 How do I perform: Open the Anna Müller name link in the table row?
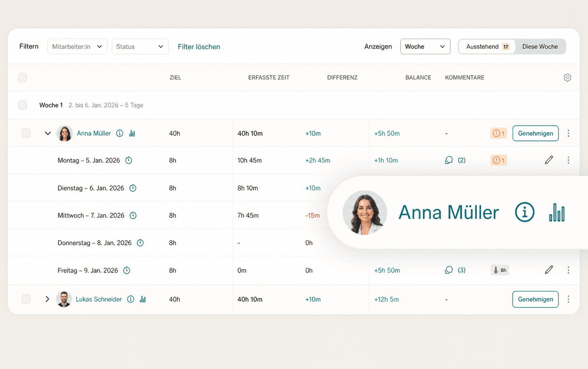(94, 133)
